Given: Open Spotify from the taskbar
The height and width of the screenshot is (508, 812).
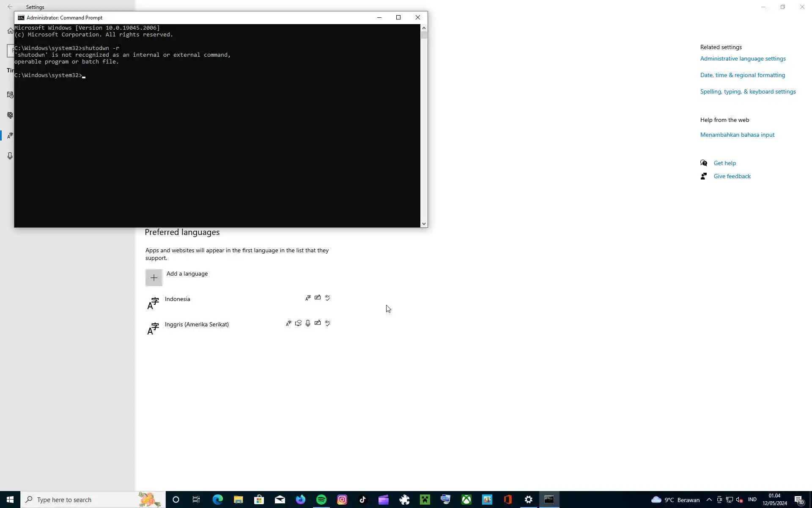Looking at the screenshot, I should tap(321, 500).
